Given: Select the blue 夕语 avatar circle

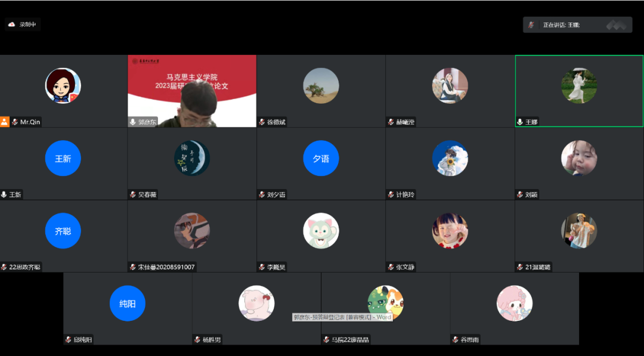Looking at the screenshot, I should [321, 159].
